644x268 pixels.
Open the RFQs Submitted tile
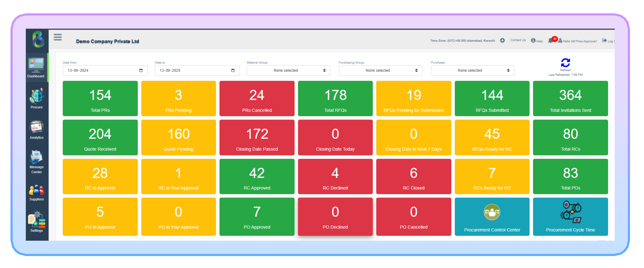(492, 98)
